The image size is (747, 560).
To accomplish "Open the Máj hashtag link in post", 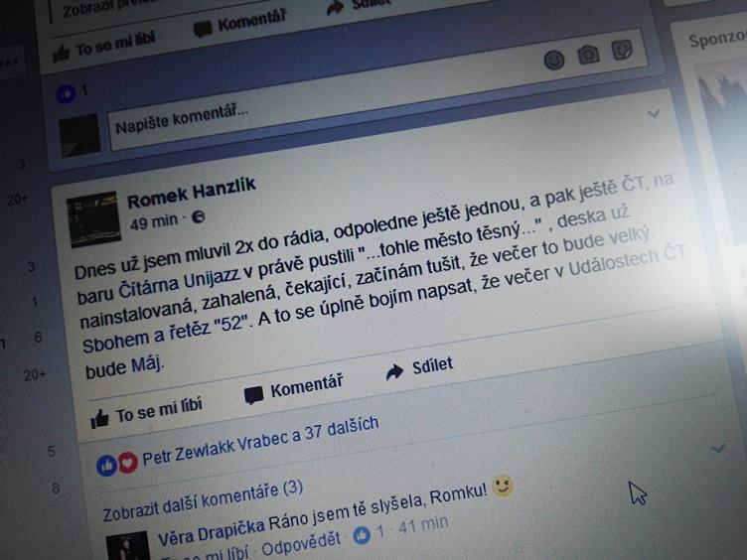I will pyautogui.click(x=146, y=365).
